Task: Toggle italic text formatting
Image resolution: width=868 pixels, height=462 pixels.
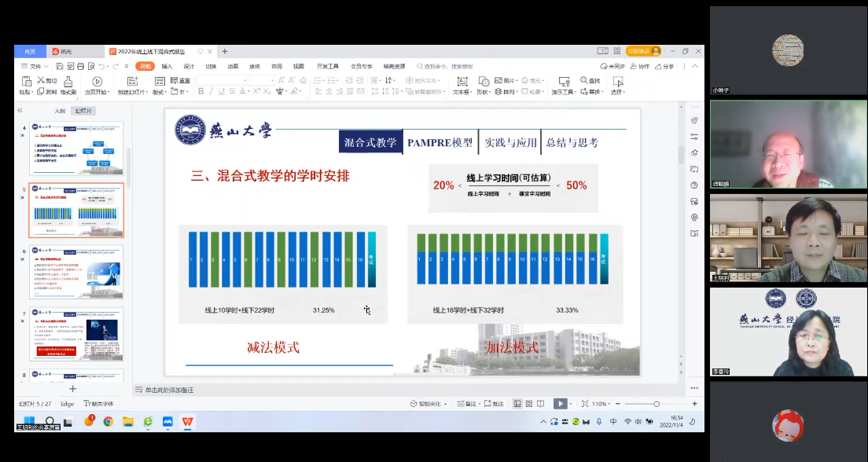Action: click(211, 92)
